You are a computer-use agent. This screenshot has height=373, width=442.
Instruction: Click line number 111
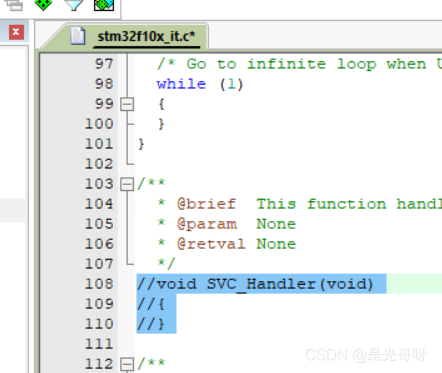[99, 344]
